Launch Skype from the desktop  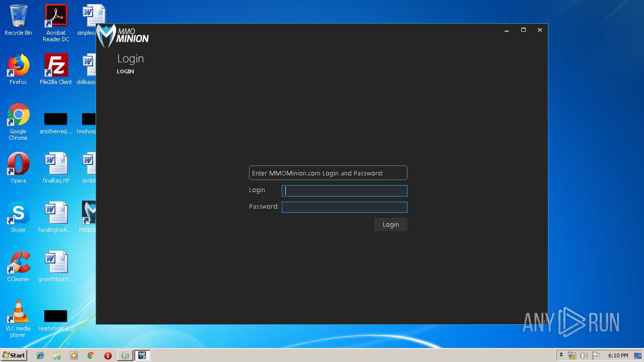click(18, 217)
